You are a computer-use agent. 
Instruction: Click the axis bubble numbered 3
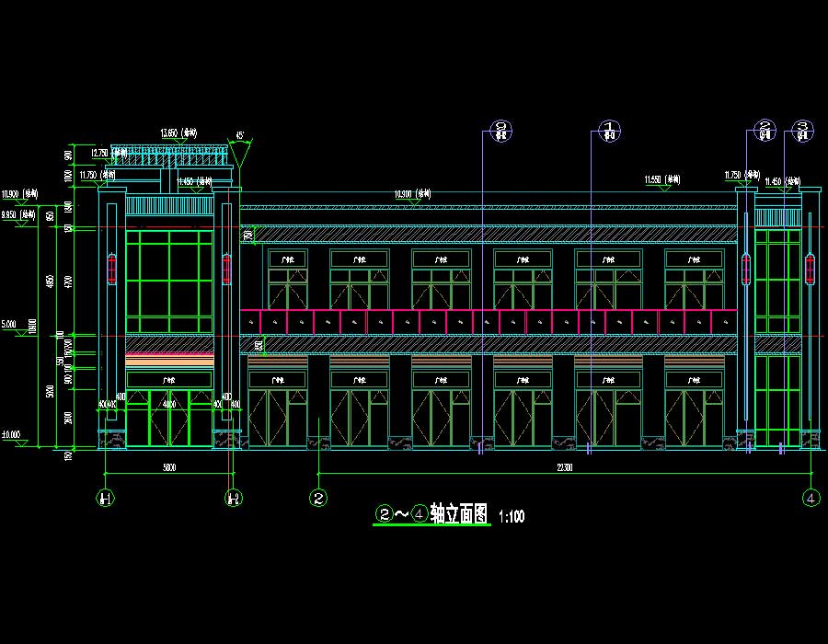pos(802,131)
